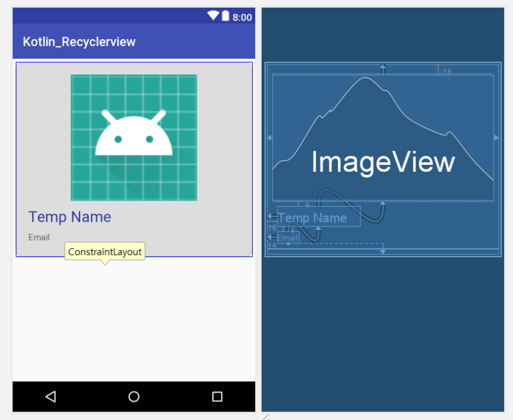Tap the Back triangle navigation icon
The image size is (513, 420).
pos(50,396)
